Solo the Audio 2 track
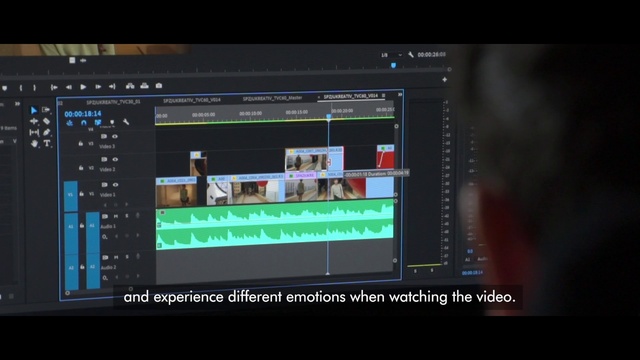This screenshot has height=360, width=640. [x=127, y=257]
